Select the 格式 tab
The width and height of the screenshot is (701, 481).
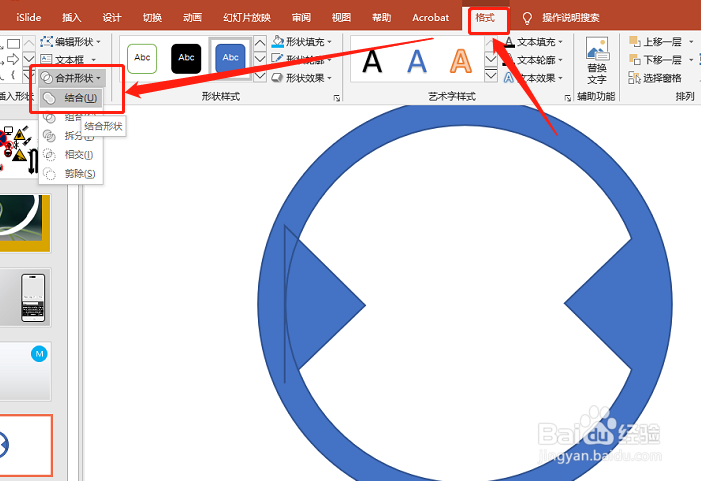(x=485, y=18)
